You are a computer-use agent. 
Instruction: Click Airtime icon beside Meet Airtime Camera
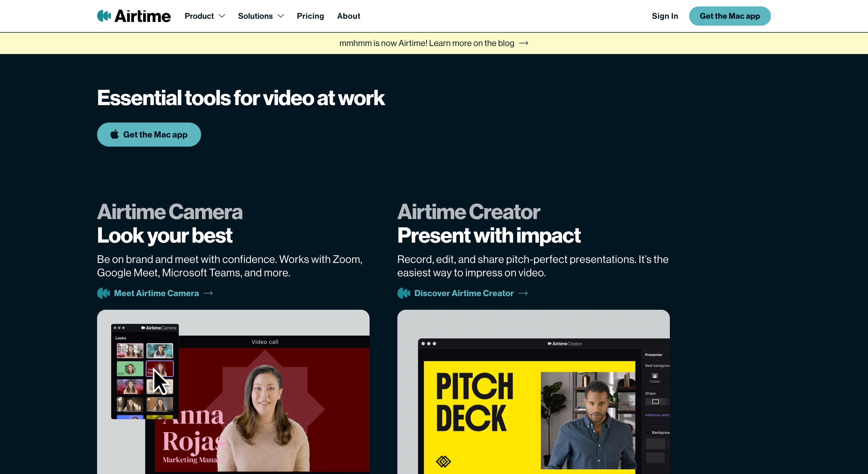point(103,293)
